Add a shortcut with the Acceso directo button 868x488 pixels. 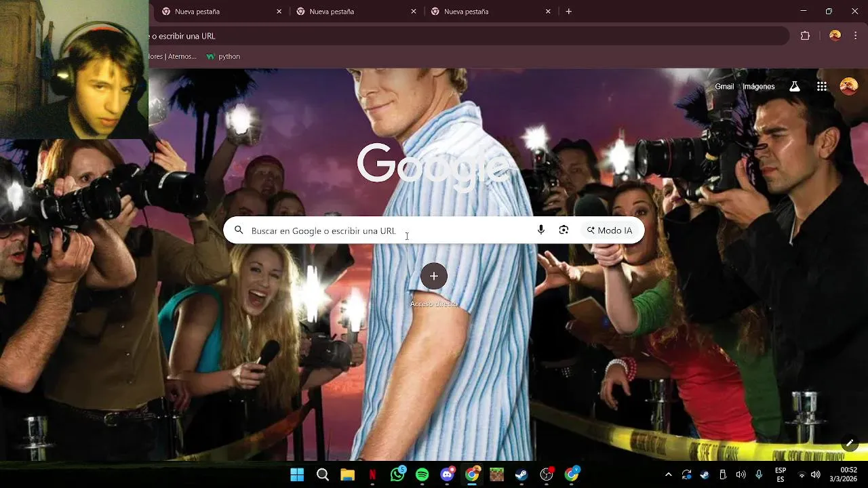434,276
